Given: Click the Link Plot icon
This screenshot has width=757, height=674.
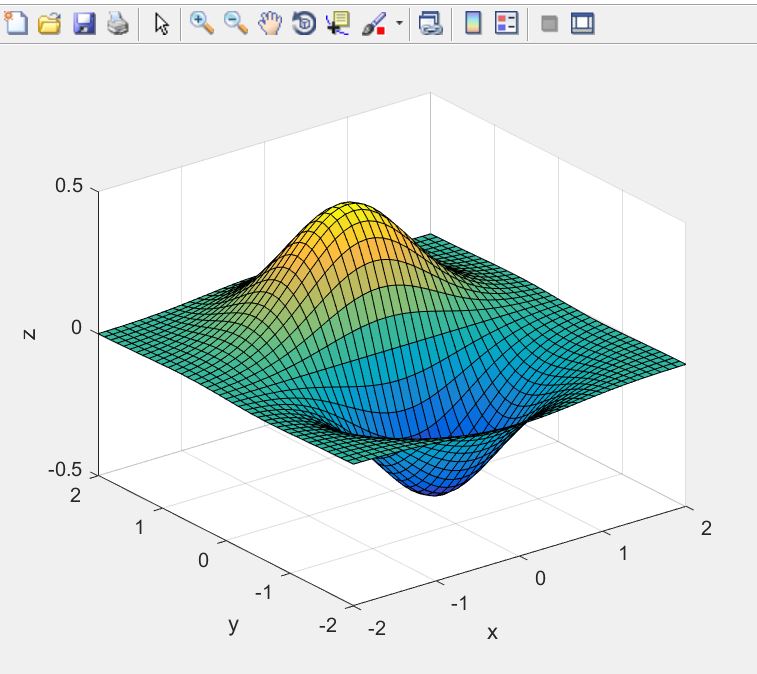Looking at the screenshot, I should pos(431,23).
